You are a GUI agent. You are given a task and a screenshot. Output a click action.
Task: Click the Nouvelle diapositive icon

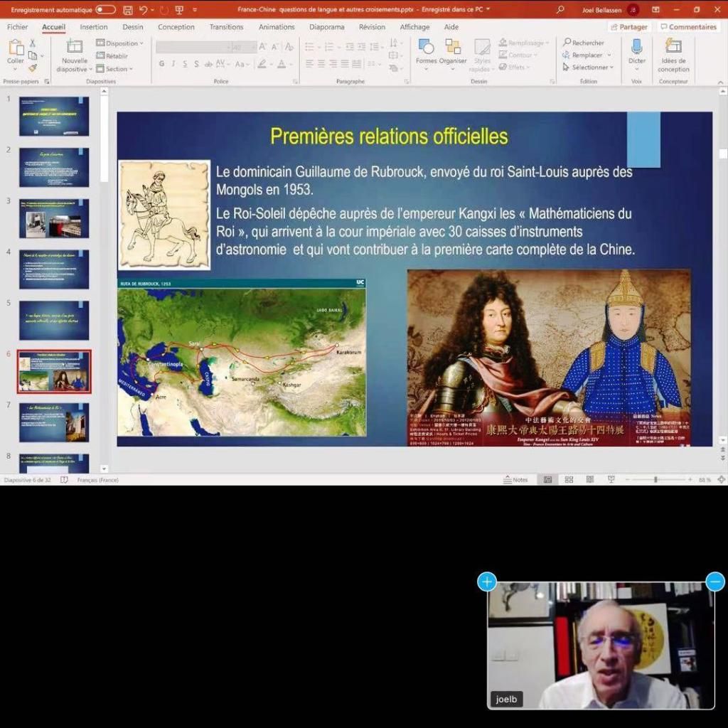75,47
